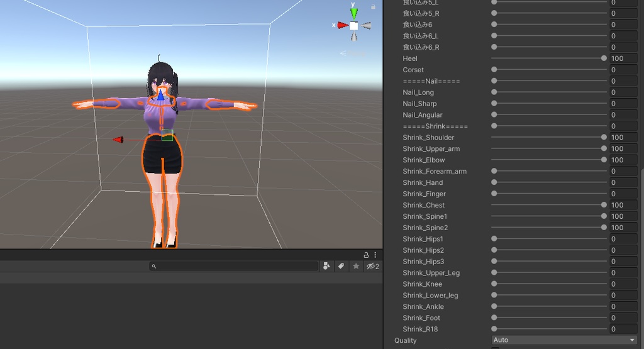644x349 pixels.
Task: Click the gray right-side cone on scene gizmo
Action: 366,25
